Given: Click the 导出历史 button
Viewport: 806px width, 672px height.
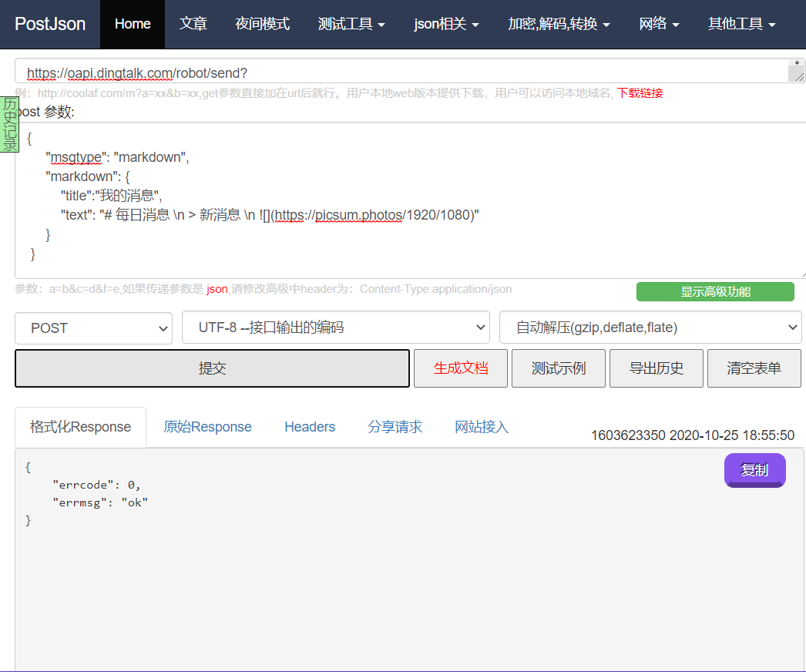Looking at the screenshot, I should 657,368.
